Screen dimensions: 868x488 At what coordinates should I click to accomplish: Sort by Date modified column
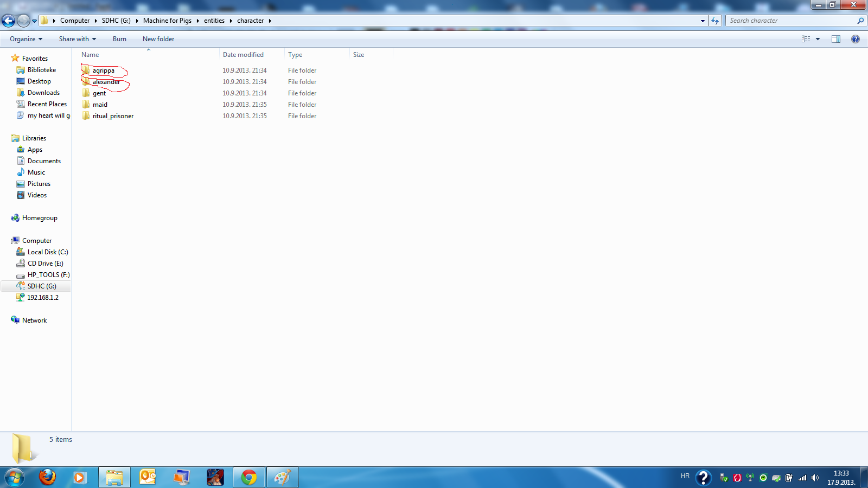(252, 55)
